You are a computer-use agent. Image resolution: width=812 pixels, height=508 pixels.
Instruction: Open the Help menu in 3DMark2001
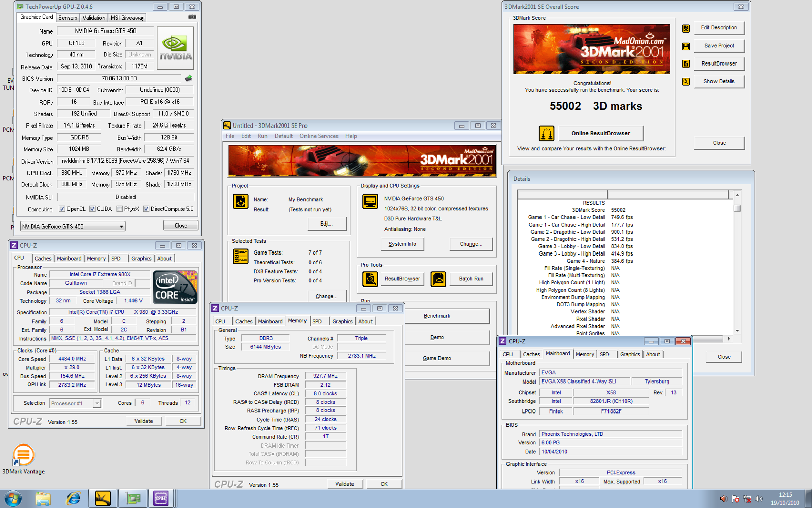[351, 136]
